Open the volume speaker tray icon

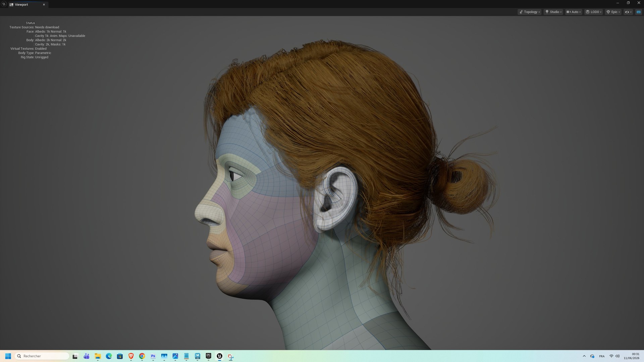pos(617,356)
